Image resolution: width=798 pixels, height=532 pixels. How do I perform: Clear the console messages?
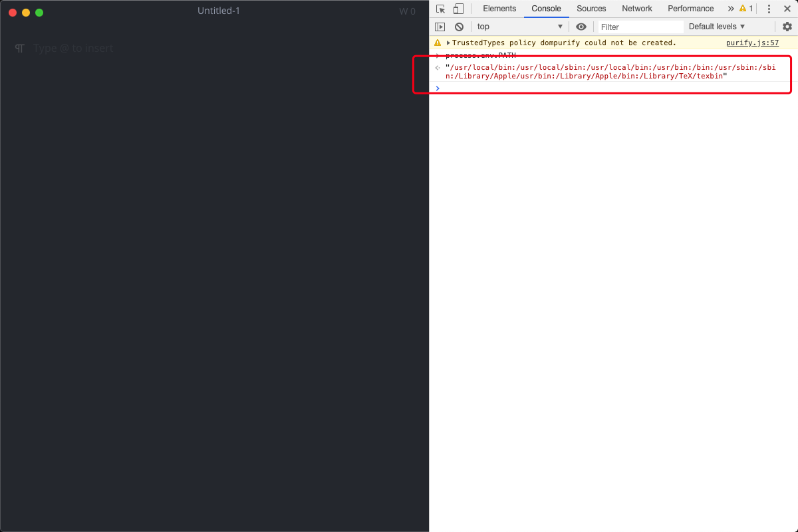pos(458,26)
